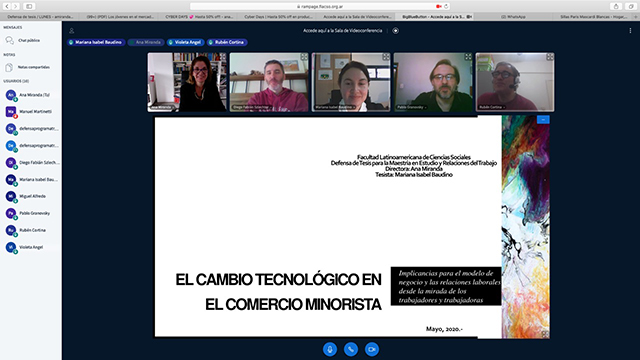
Task: Toggle the webcam sharing button
Action: point(371,349)
